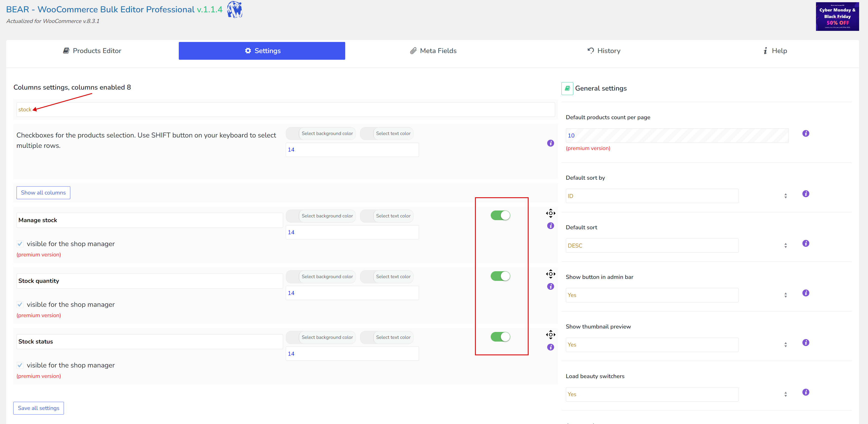This screenshot has width=868, height=424.
Task: Click the width field for Stock quantity
Action: [x=352, y=293]
